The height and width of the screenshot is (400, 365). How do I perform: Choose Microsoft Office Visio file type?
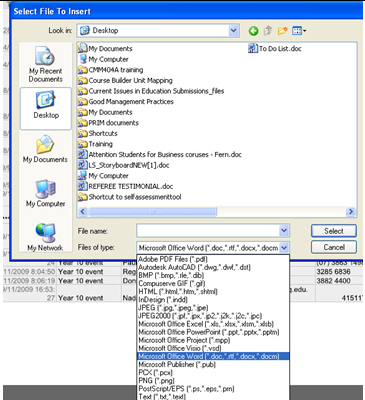(x=213, y=348)
